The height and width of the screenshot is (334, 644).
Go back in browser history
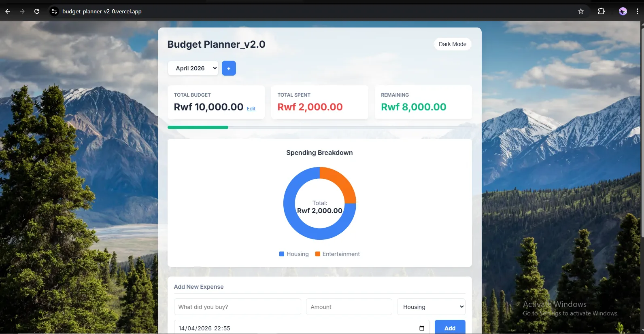pyautogui.click(x=8, y=11)
